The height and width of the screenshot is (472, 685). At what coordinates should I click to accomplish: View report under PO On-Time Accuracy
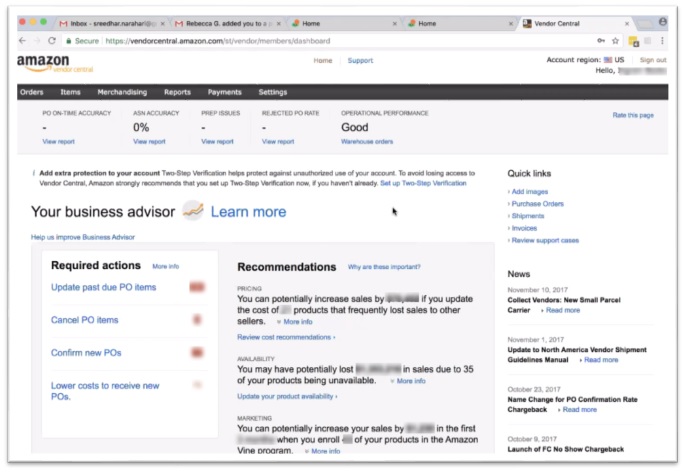click(x=59, y=142)
